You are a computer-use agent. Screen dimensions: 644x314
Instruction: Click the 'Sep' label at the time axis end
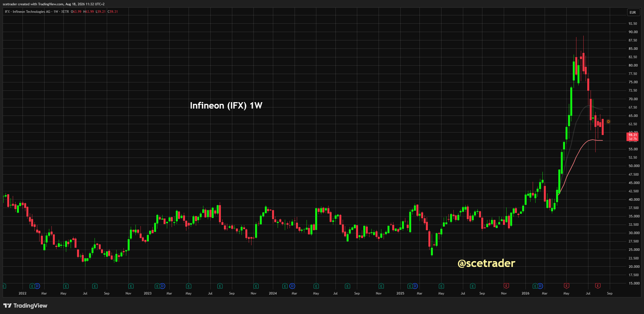click(610, 293)
